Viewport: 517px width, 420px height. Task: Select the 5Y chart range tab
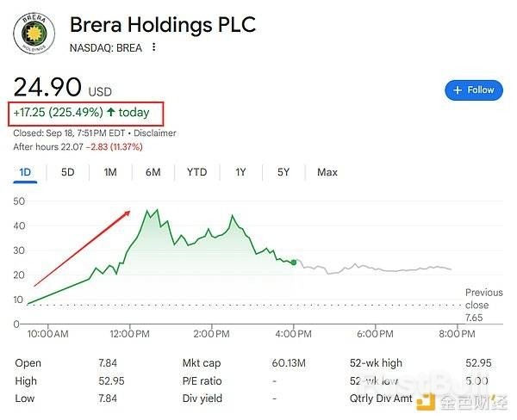(x=283, y=172)
